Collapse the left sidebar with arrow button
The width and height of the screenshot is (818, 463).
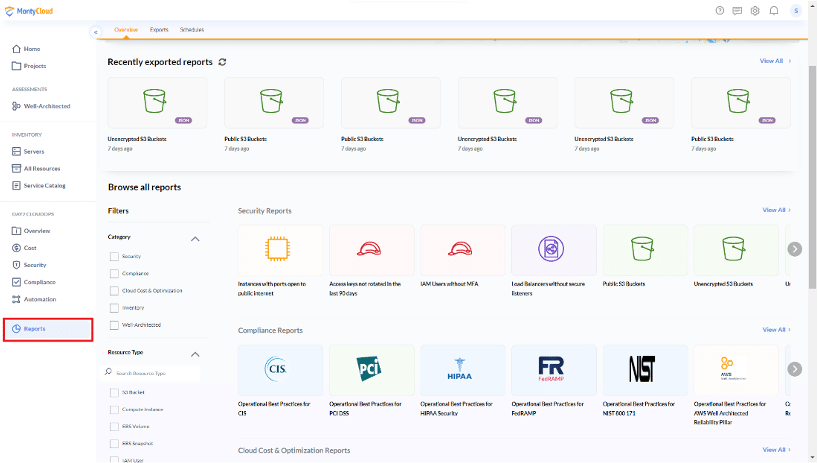click(x=96, y=32)
